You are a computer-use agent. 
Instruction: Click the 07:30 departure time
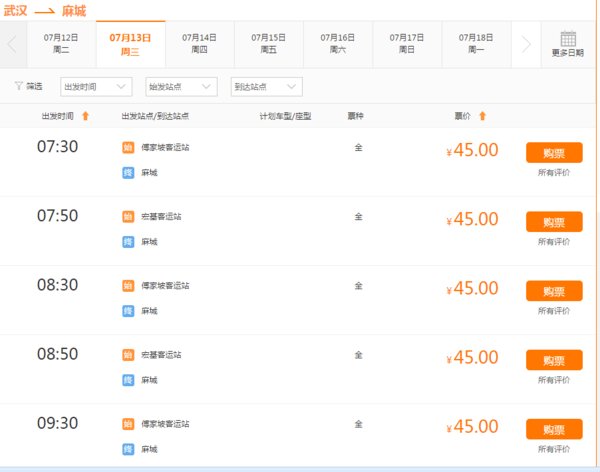point(57,147)
